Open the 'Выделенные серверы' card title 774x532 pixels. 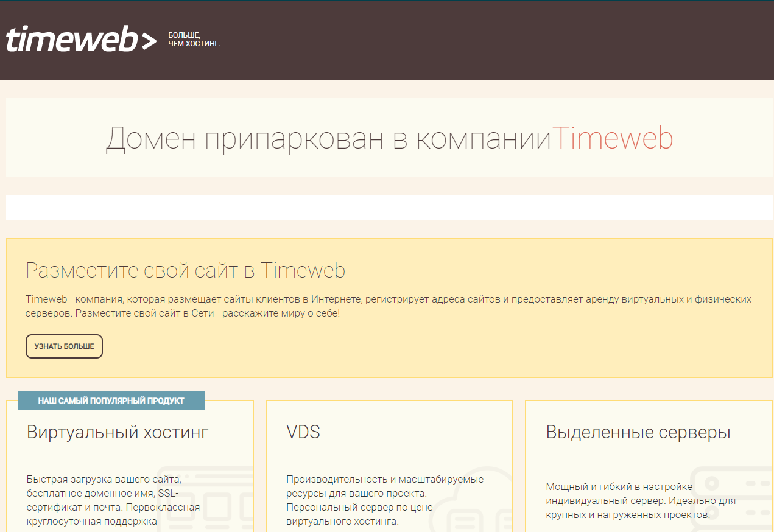coord(638,433)
